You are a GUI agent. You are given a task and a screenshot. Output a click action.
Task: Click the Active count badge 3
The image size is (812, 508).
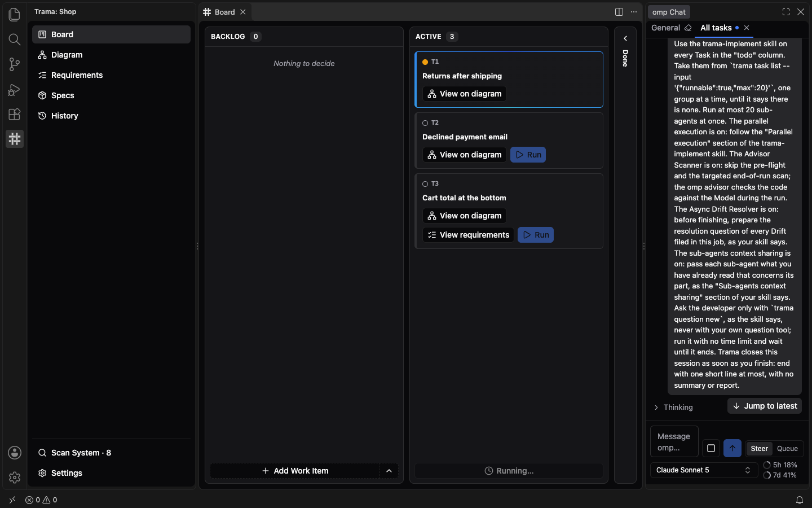[452, 37]
